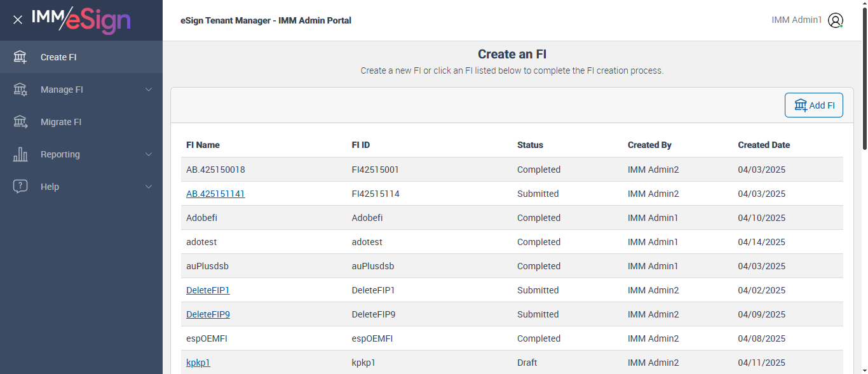This screenshot has height=374, width=868.
Task: Close the sidebar with the X icon
Action: click(x=18, y=20)
